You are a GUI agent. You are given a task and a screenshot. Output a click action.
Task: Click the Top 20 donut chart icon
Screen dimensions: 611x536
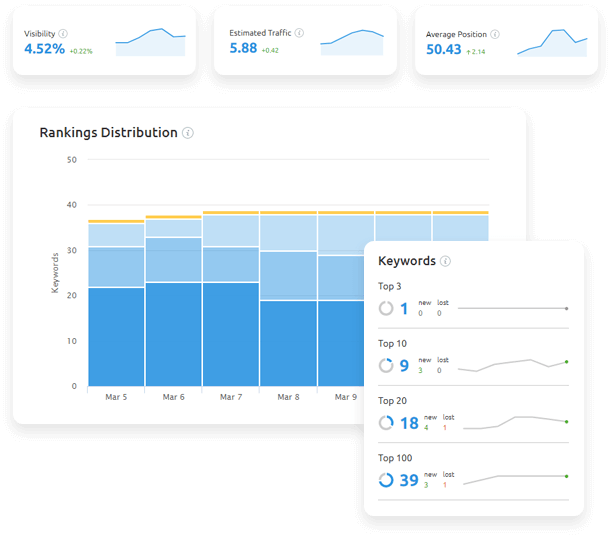tap(386, 423)
